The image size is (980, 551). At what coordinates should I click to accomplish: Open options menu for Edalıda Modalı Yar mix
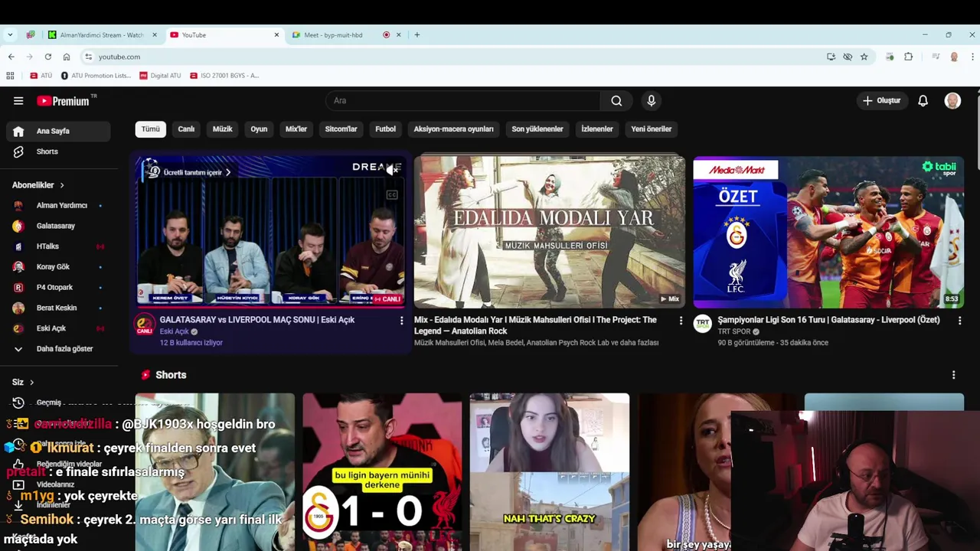point(681,321)
